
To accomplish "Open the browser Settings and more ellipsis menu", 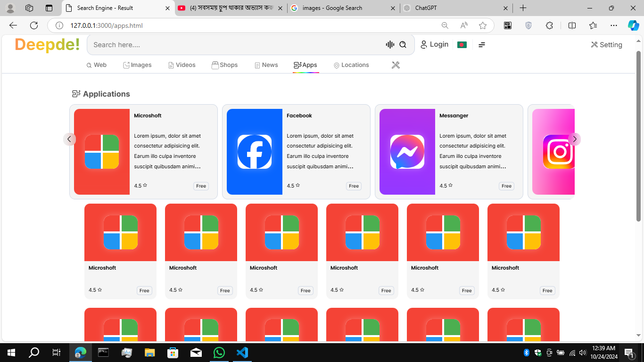I will click(613, 25).
